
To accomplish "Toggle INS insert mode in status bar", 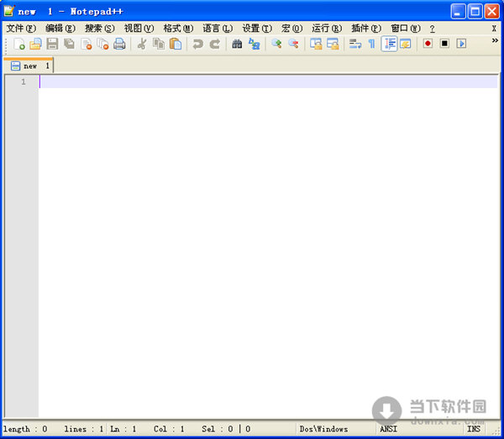I will point(474,429).
